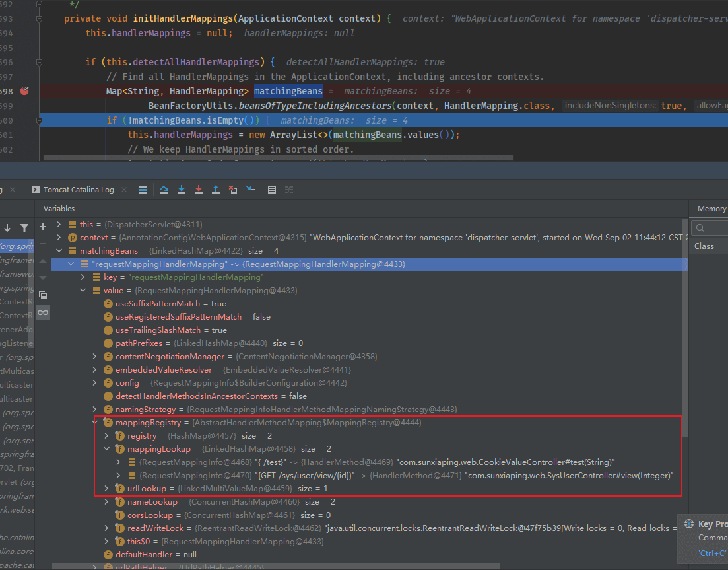
Task: Click the next frame down arrow icon
Action: [7, 228]
